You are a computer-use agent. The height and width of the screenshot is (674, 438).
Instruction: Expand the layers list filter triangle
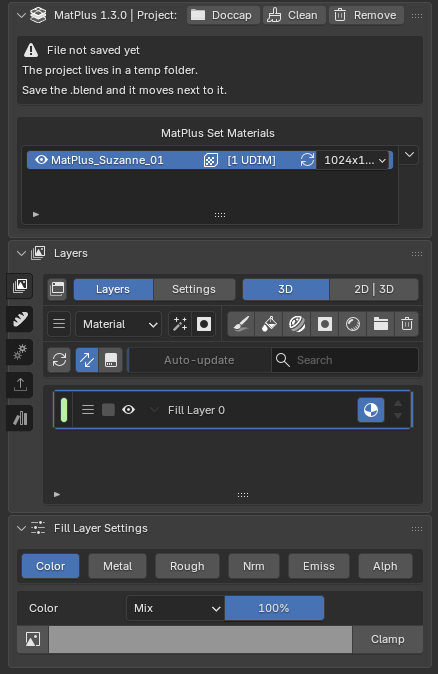[x=57, y=494]
